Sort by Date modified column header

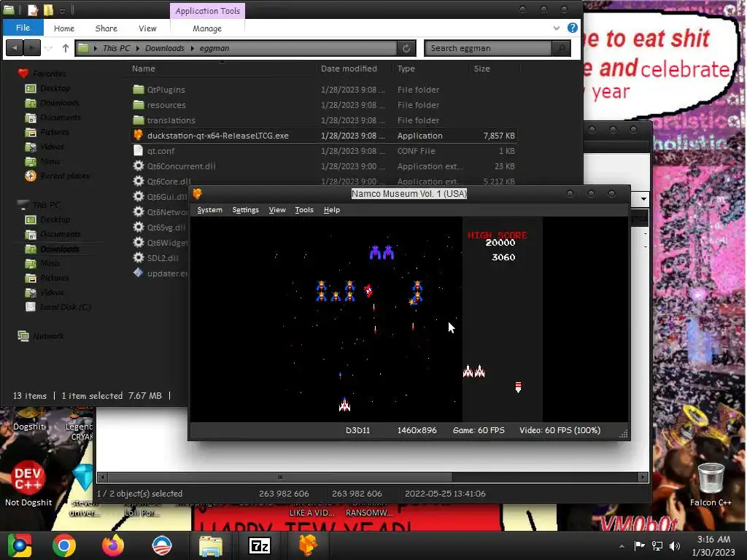pyautogui.click(x=349, y=69)
